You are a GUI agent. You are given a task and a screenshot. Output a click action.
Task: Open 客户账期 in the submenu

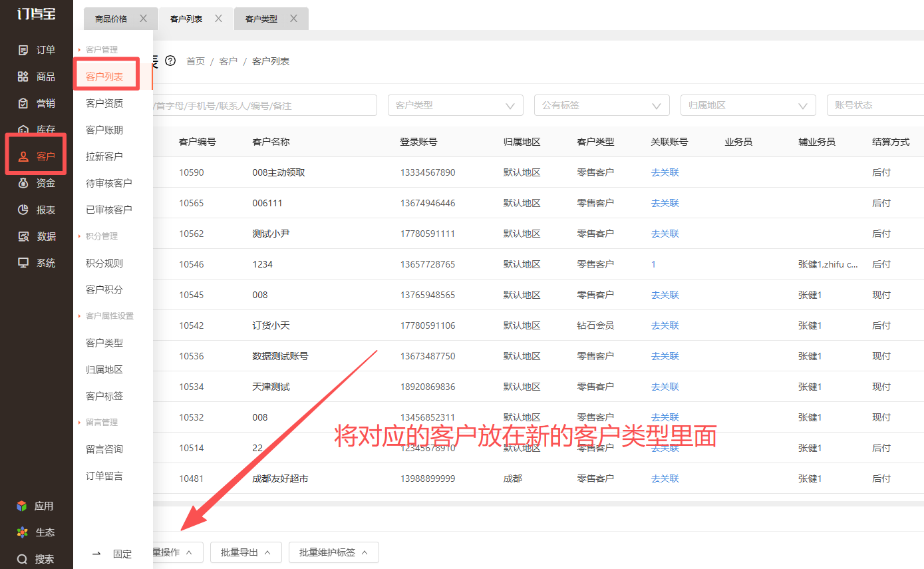[x=104, y=130]
